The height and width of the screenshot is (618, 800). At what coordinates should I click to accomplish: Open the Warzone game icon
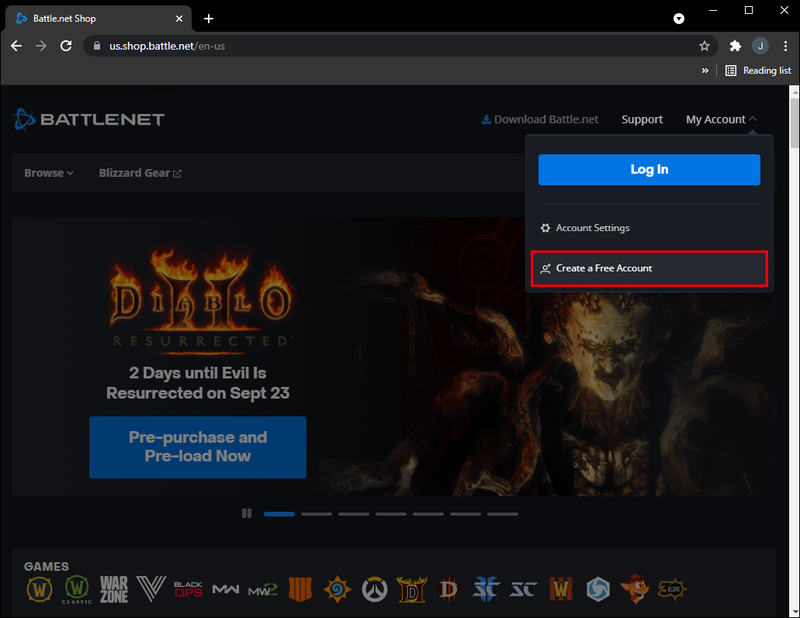pos(114,589)
